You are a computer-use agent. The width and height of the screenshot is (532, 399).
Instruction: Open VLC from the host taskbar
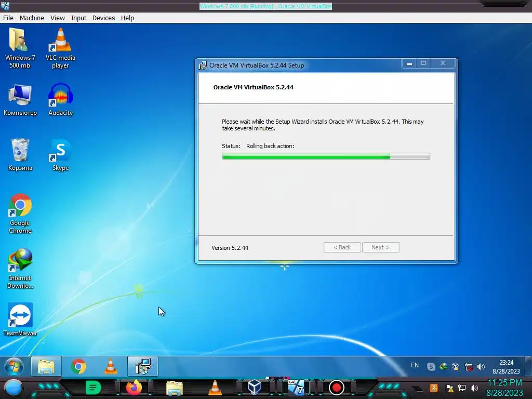pyautogui.click(x=215, y=388)
